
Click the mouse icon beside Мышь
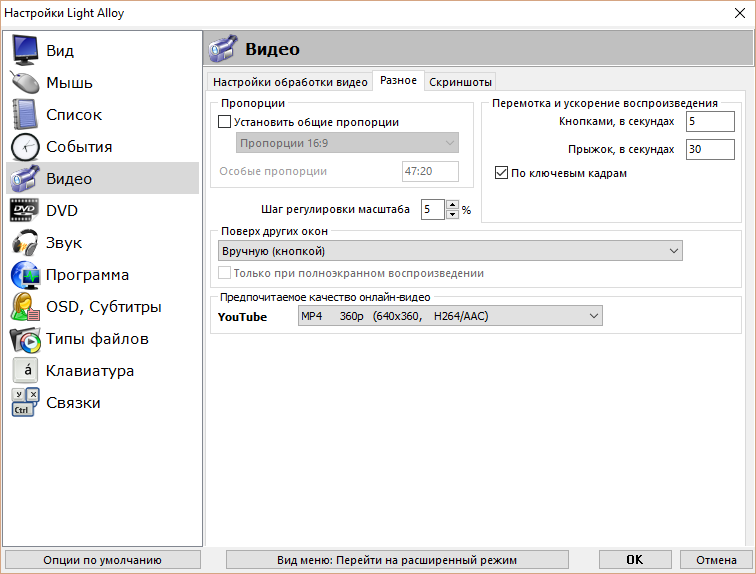coord(25,82)
